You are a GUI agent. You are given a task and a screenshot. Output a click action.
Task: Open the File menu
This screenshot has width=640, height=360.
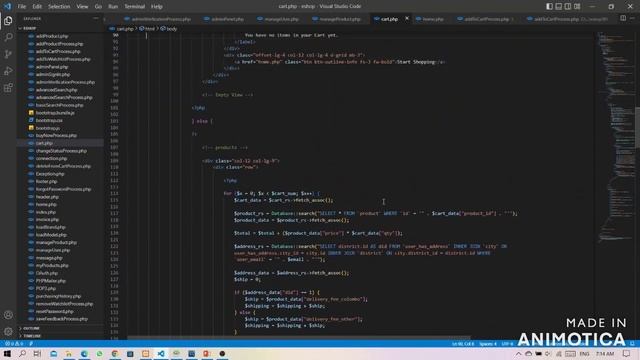[x=22, y=7]
